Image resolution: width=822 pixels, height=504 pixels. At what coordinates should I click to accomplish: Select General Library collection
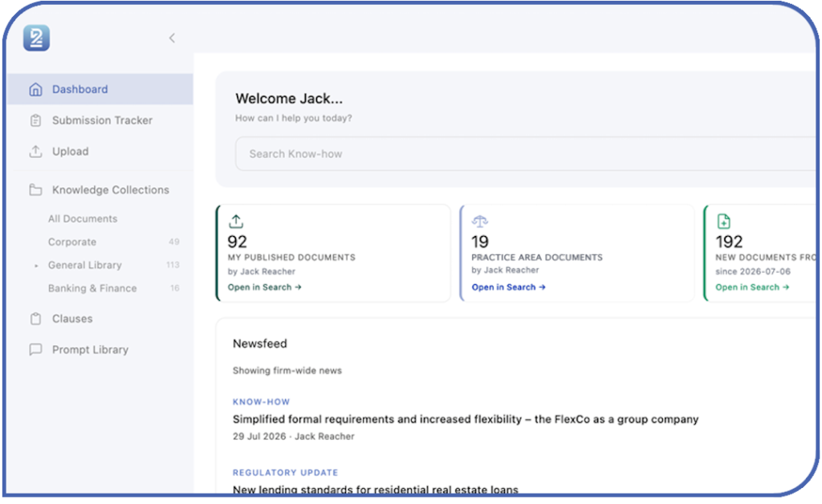coord(85,265)
